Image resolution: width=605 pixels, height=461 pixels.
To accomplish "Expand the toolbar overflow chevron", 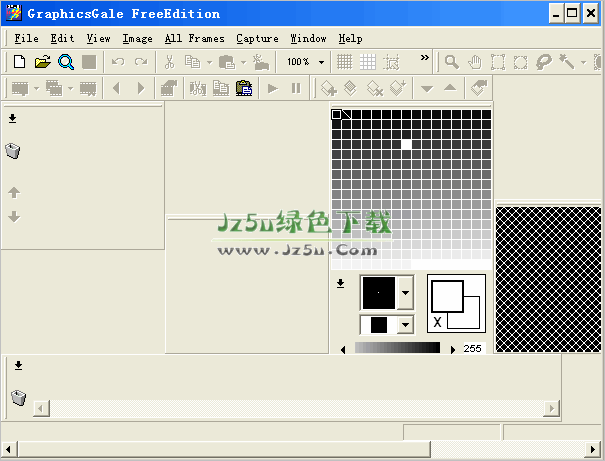I will coord(424,57).
